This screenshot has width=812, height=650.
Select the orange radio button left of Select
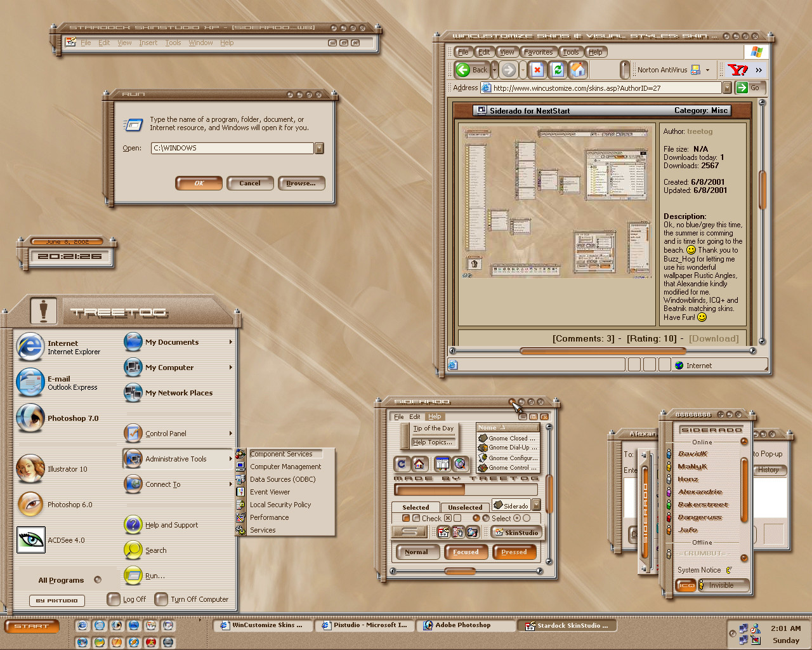coord(476,519)
